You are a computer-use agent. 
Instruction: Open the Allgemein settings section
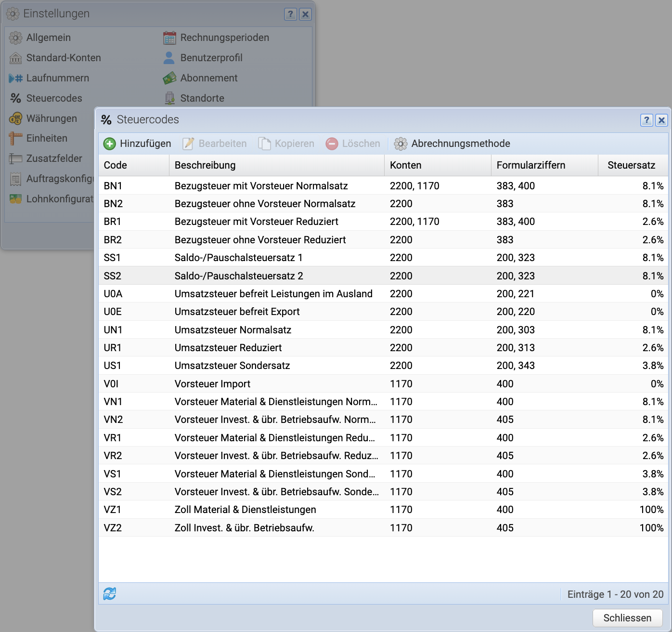click(48, 38)
